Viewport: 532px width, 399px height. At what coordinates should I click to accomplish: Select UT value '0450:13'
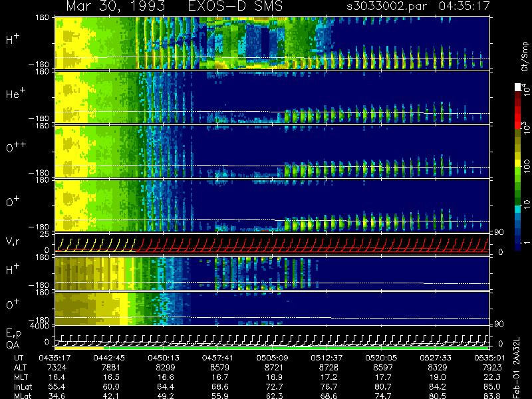(164, 358)
